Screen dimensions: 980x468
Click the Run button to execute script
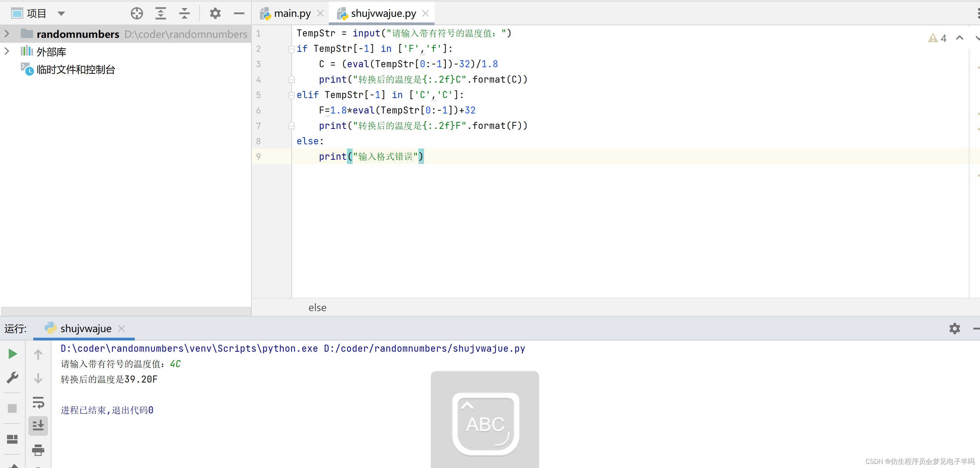tap(14, 353)
